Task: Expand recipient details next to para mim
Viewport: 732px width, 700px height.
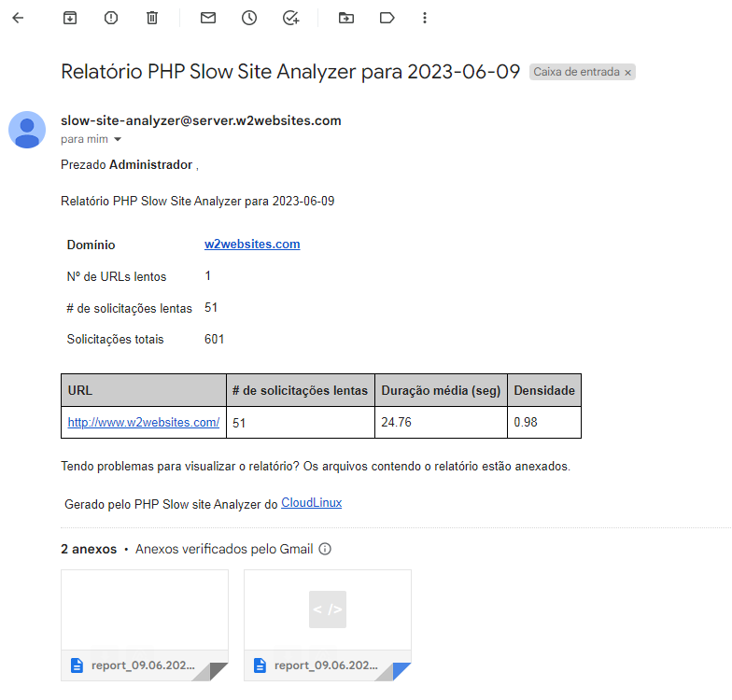Action: point(118,140)
